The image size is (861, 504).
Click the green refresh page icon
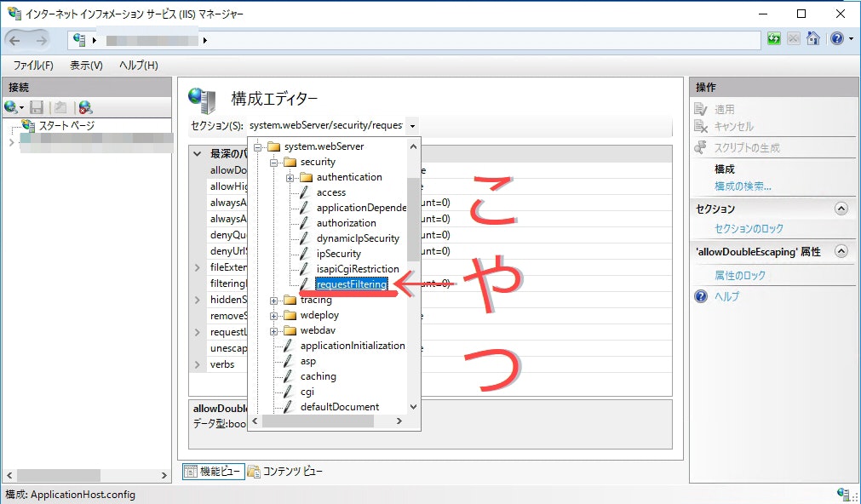point(774,39)
